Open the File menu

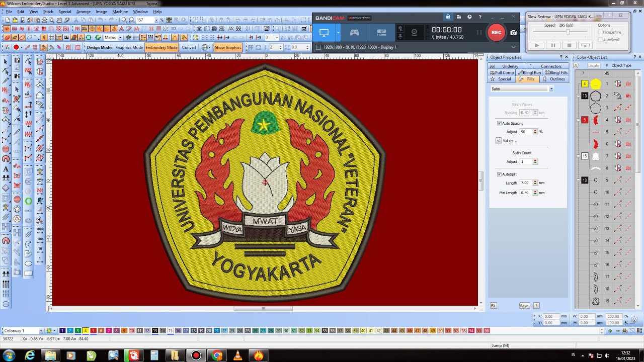coord(9,12)
